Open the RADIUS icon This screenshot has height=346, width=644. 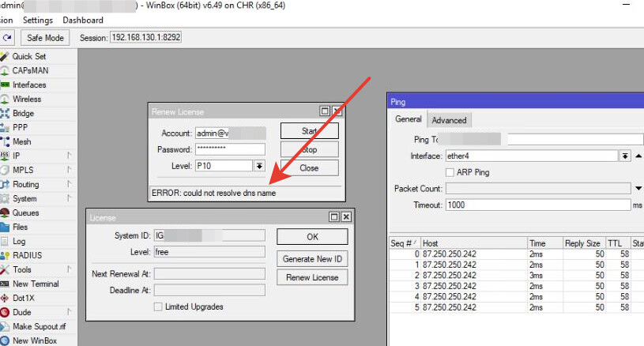[x=5, y=255]
